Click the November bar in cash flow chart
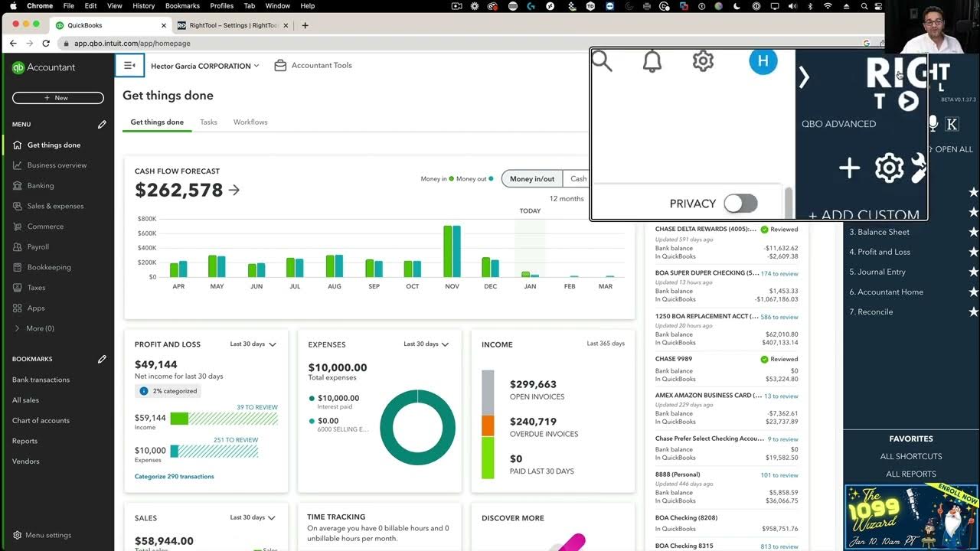This screenshot has width=980, height=551. (452, 251)
